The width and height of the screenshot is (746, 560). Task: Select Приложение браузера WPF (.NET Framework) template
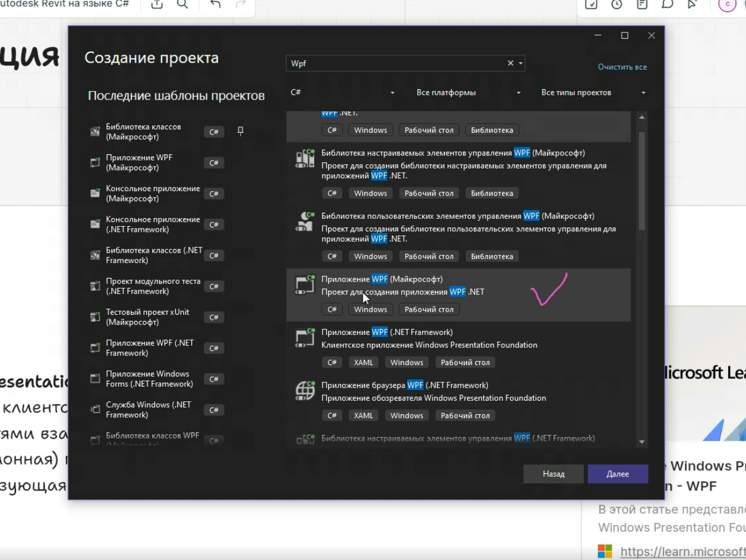click(458, 401)
